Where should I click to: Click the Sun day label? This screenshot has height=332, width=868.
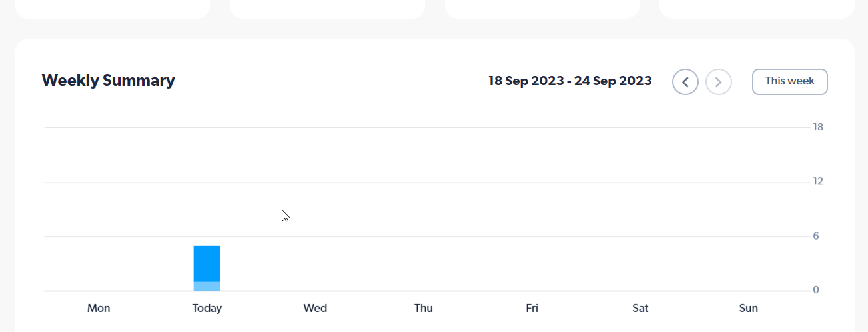coord(749,309)
